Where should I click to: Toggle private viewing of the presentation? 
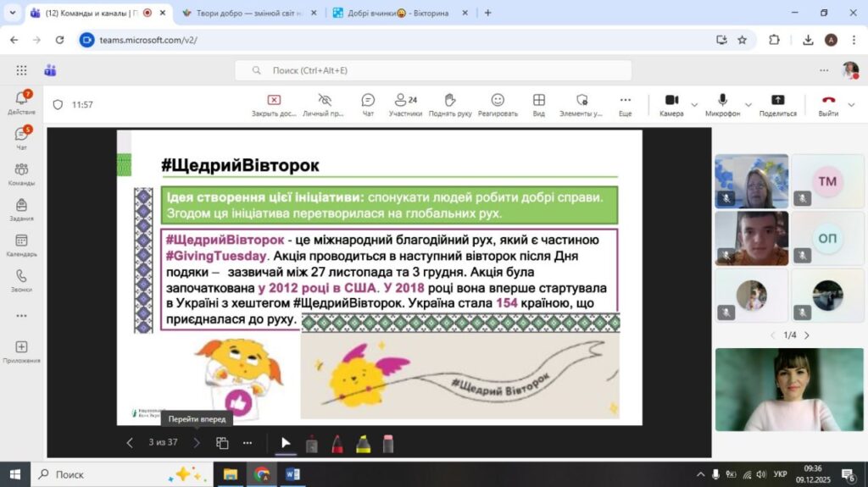324,104
